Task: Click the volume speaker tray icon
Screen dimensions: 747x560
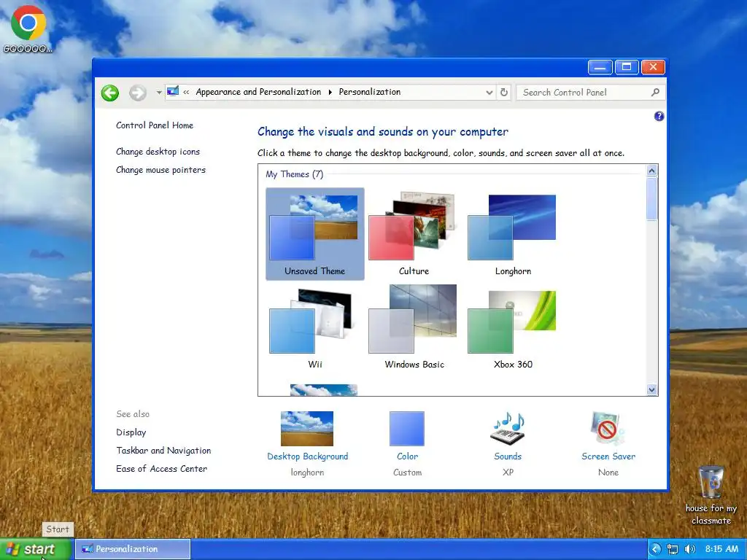Action: tap(689, 549)
